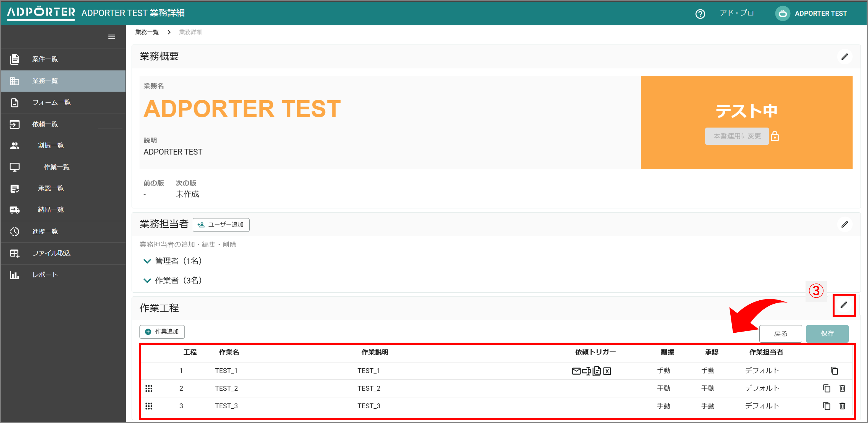Image resolution: width=868 pixels, height=423 pixels.
Task: Click the 保存 button
Action: click(x=827, y=333)
